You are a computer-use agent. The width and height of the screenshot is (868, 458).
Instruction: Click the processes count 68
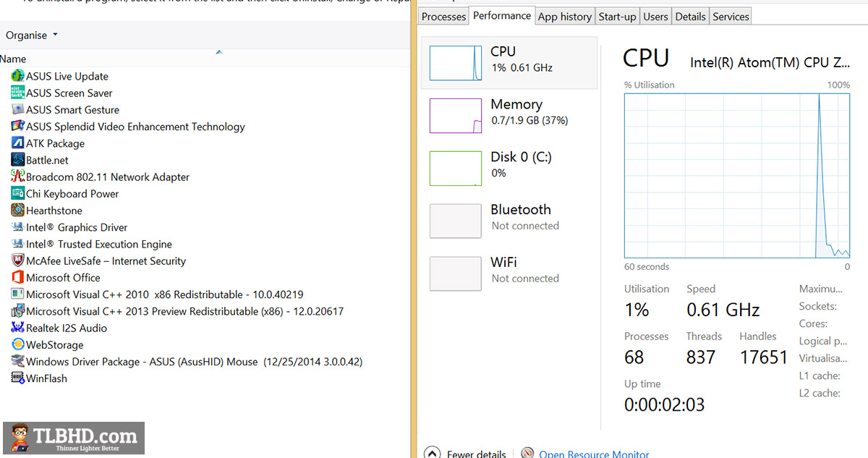click(x=634, y=357)
